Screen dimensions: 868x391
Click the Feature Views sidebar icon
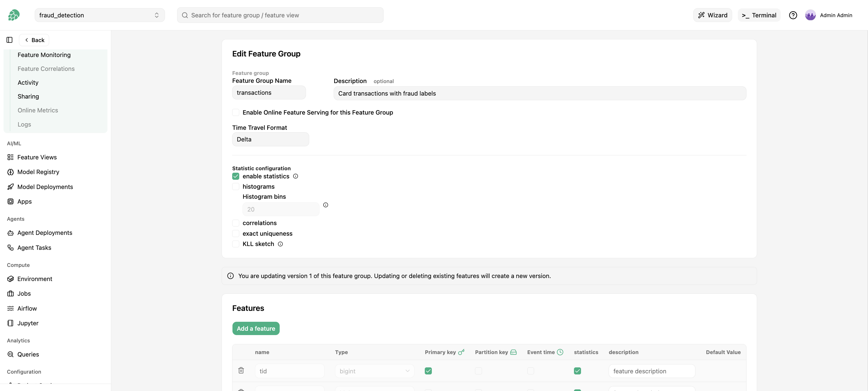tap(11, 157)
